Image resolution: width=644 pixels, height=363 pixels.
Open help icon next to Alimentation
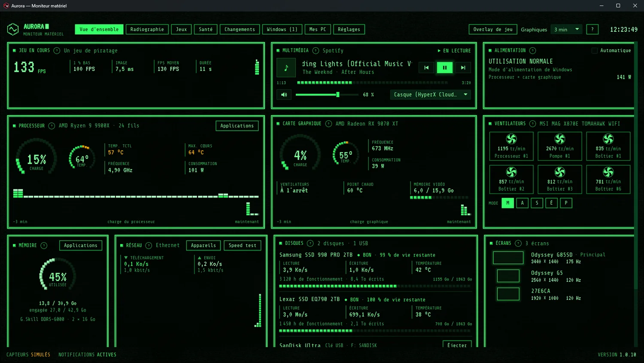(x=533, y=51)
